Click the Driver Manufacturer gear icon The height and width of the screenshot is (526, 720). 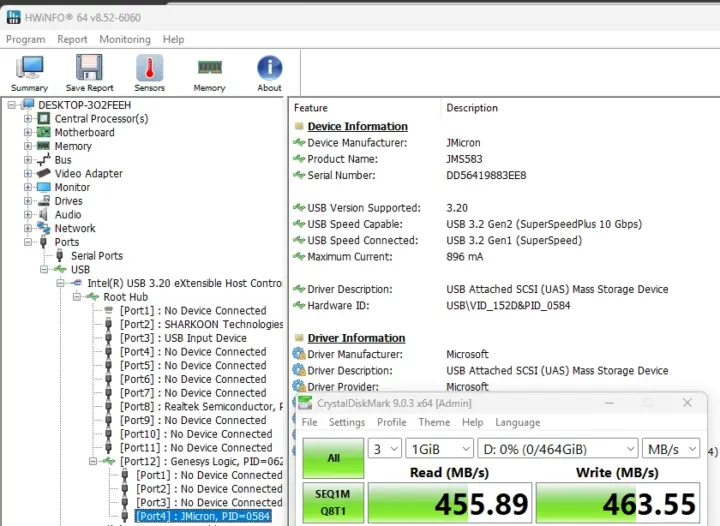pos(299,354)
